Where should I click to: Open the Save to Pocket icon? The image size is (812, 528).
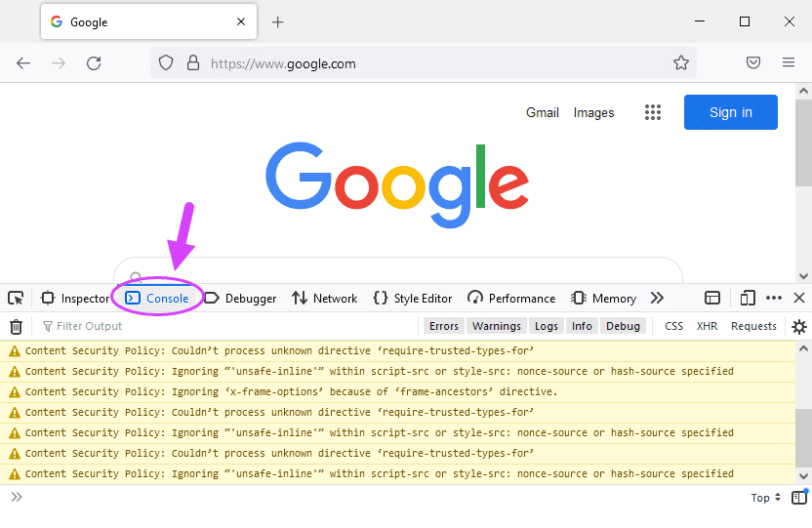point(753,63)
